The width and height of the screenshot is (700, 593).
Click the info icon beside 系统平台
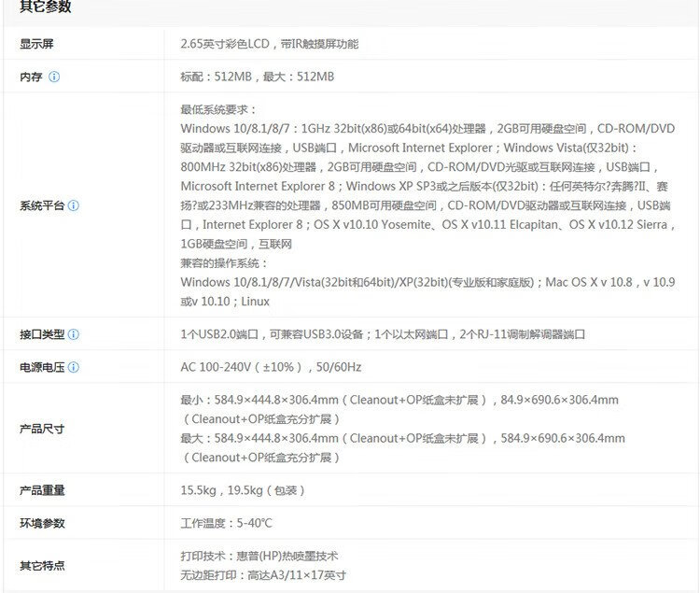pos(74,205)
